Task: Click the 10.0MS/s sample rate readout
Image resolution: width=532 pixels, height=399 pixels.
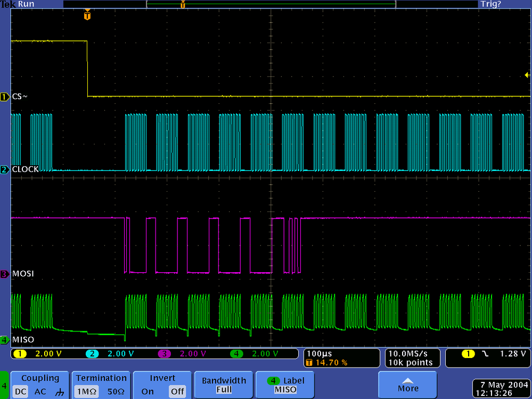Action: (x=408, y=354)
